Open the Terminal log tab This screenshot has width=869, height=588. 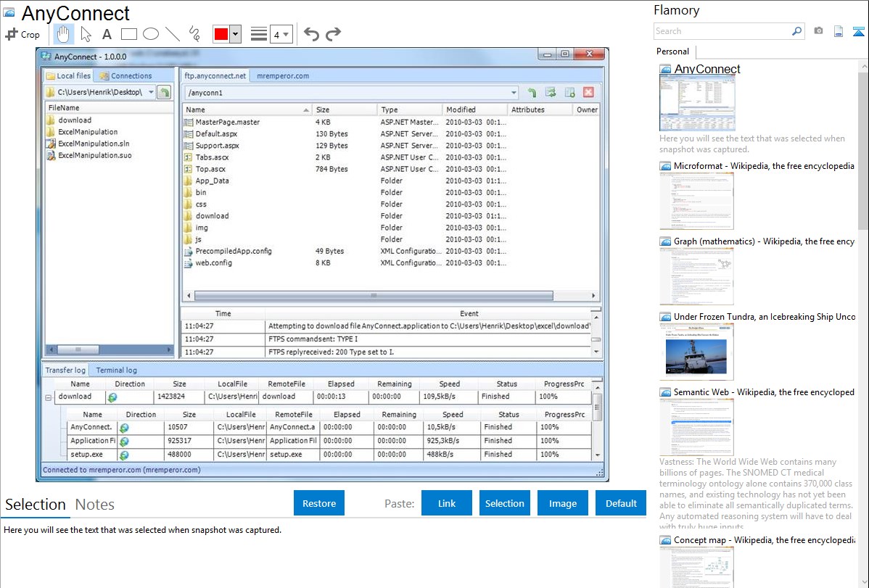click(116, 370)
